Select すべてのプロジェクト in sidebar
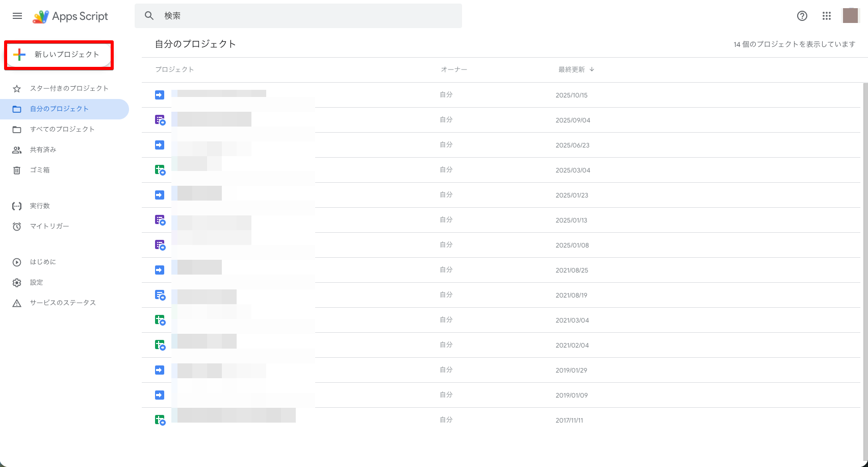Image resolution: width=868 pixels, height=467 pixels. point(62,129)
